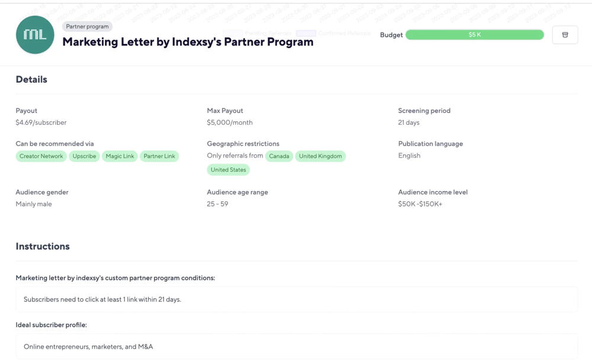Viewport: 592px width, 364px height.
Task: Select the Creator Network tag
Action: [x=40, y=156]
